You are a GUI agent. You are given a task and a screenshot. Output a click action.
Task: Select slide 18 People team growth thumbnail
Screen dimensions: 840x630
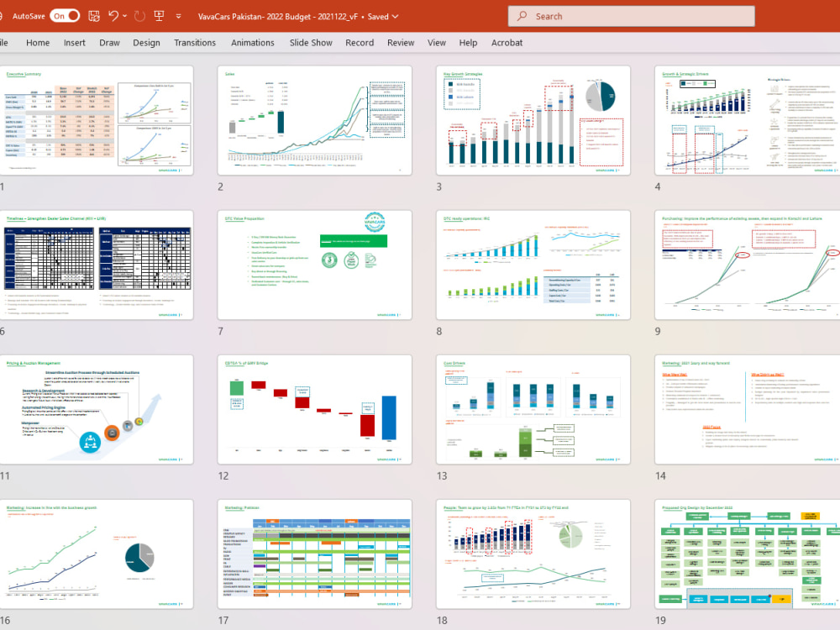click(533, 554)
